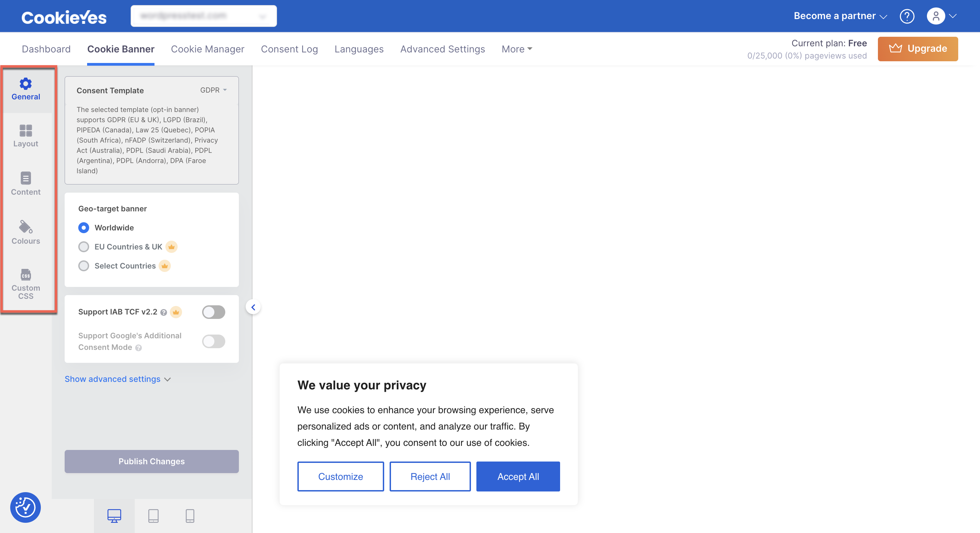Go to the Cookie Manager tab

pos(207,49)
